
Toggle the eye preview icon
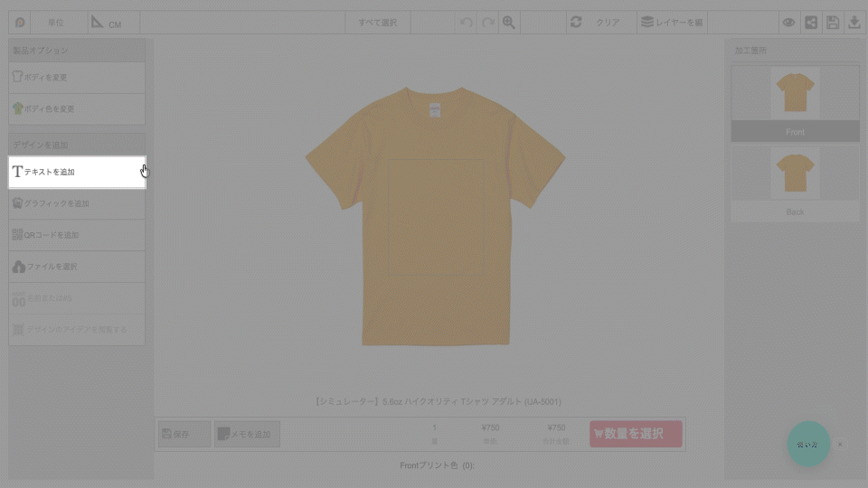click(x=788, y=23)
